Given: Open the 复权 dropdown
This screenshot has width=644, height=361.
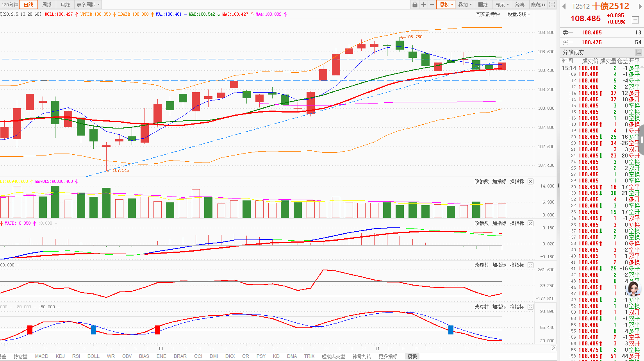Looking at the screenshot, I should [446, 5].
